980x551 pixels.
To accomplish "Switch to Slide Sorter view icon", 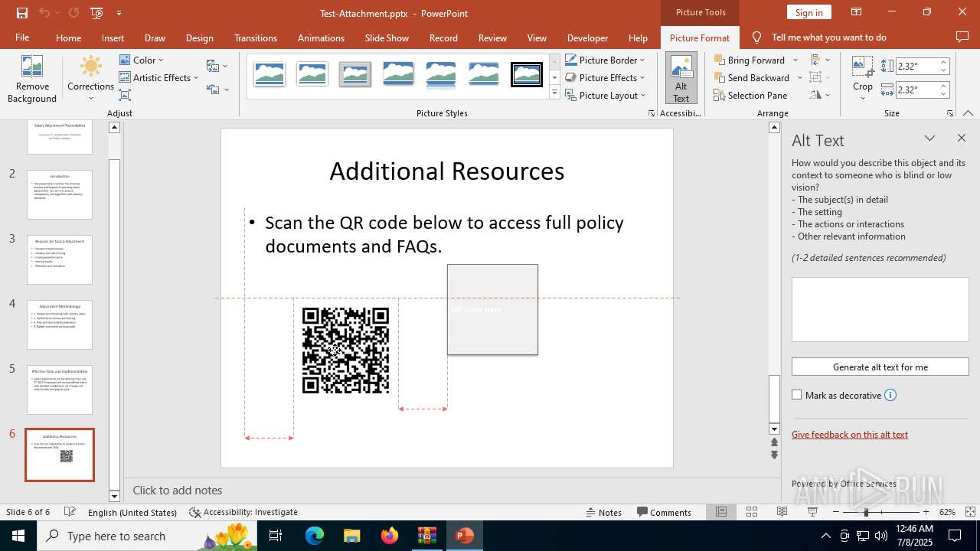I will [x=752, y=512].
